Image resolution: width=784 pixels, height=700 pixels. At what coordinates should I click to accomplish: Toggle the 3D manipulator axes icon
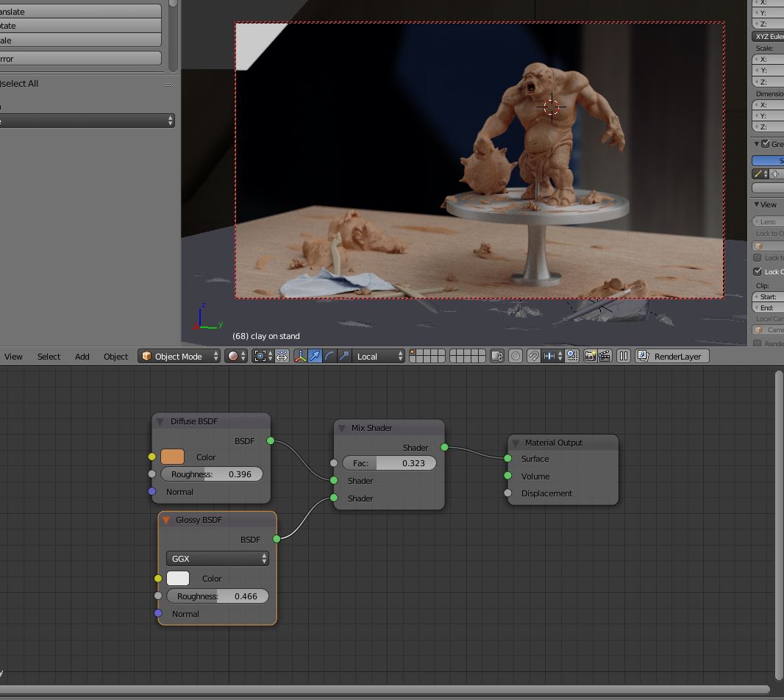pyautogui.click(x=300, y=356)
